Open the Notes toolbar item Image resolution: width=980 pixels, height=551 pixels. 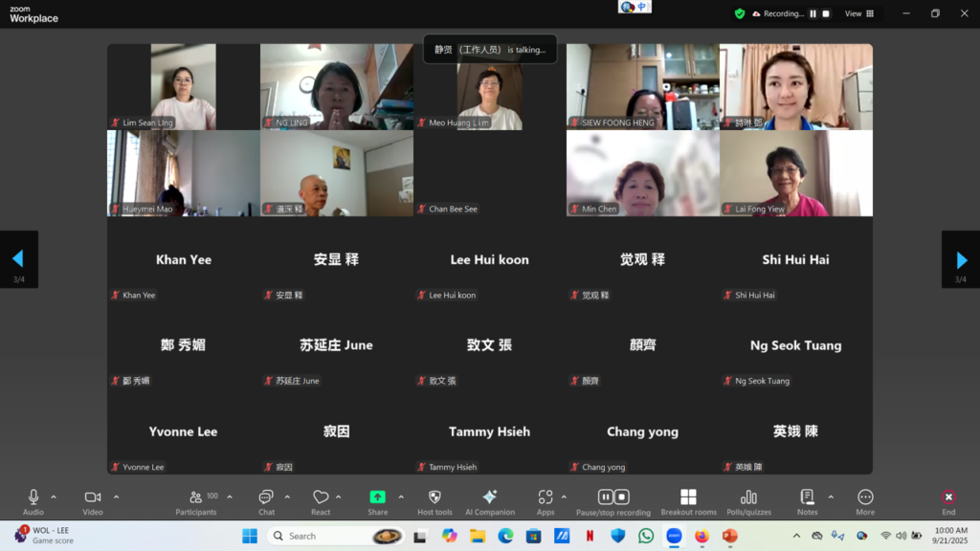coord(807,501)
